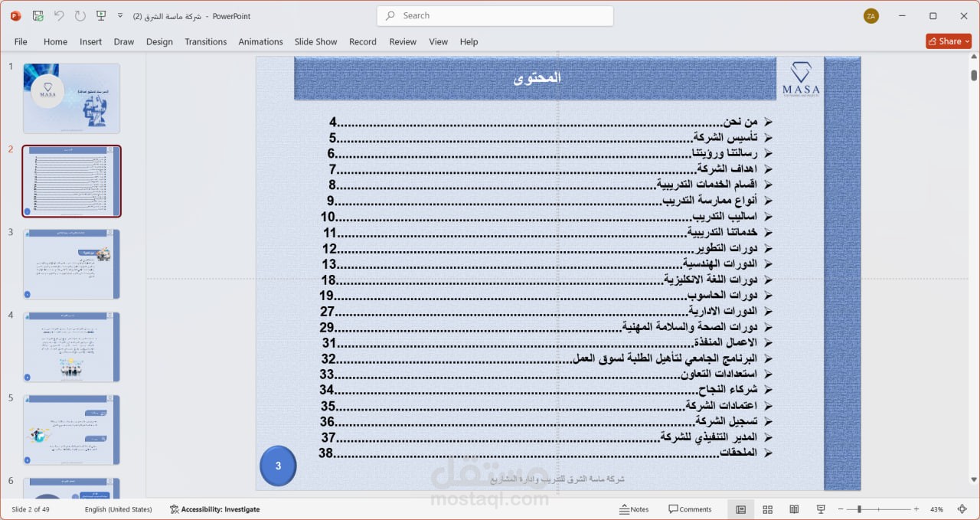Click the PowerPoint app icon in title bar
This screenshot has width=980, height=520.
pyautogui.click(x=15, y=15)
